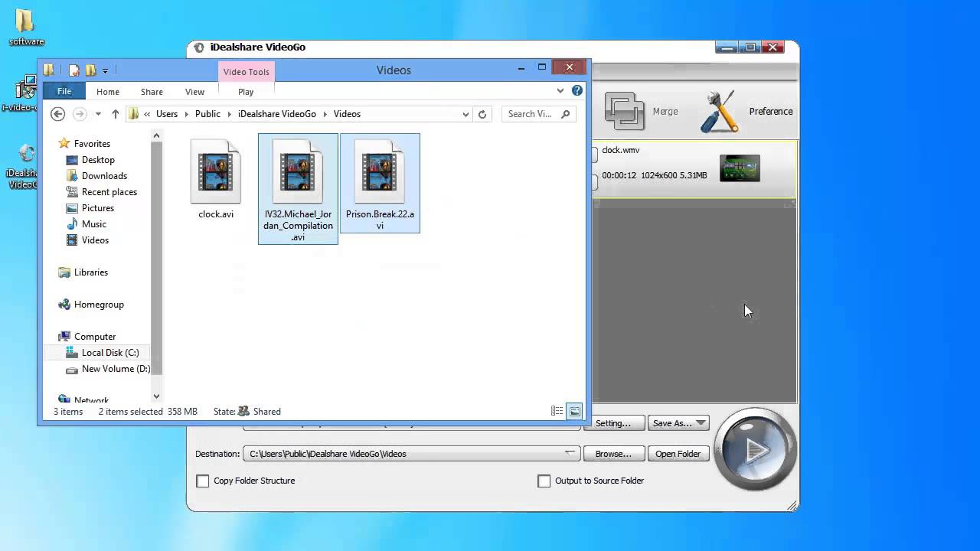Click the Merge icon in VideoGo
Screen dimensions: 980x551
click(625, 111)
